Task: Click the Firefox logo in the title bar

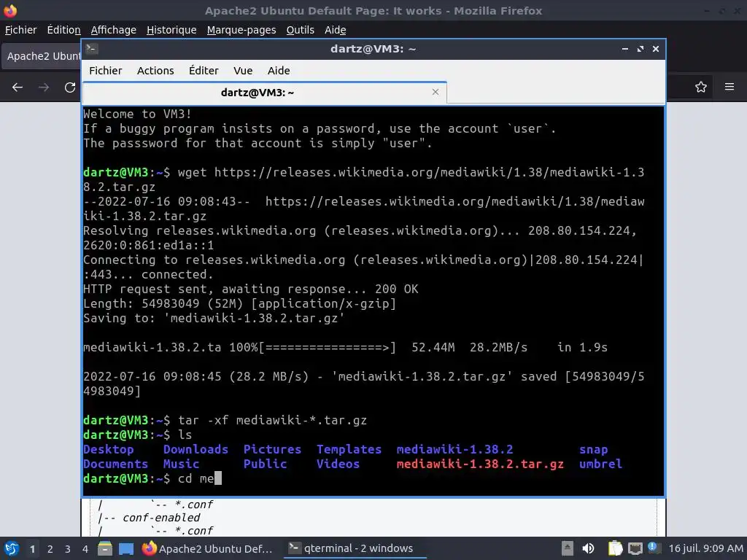Action: (x=10, y=10)
